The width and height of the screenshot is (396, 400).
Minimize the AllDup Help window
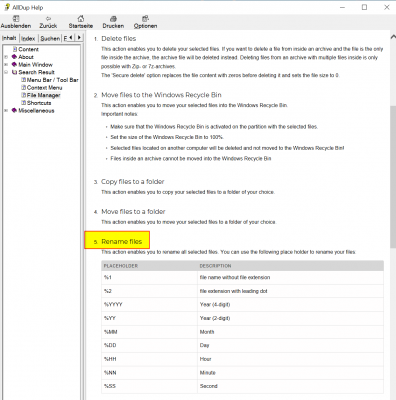pyautogui.click(x=342, y=7)
